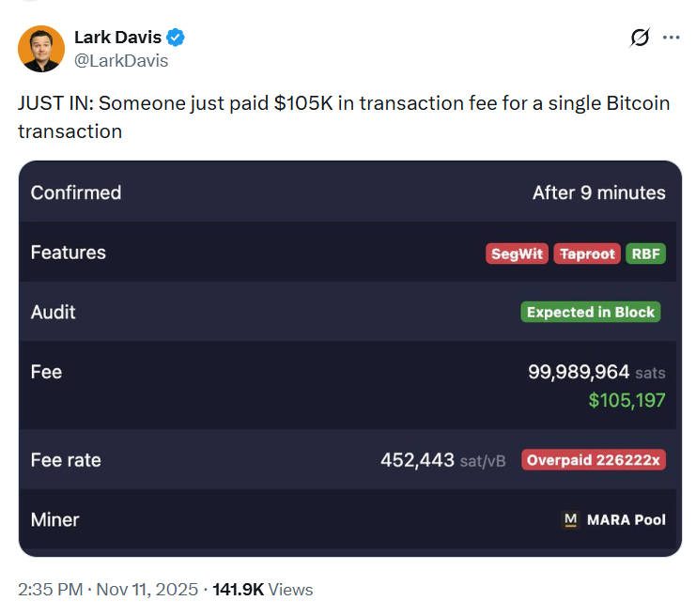The height and width of the screenshot is (616, 696).
Task: Click the 141.9K Views count
Action: click(263, 590)
